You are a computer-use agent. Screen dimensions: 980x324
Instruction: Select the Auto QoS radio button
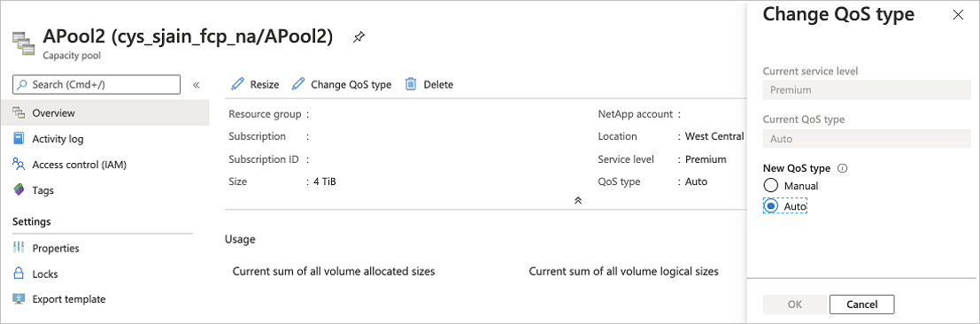point(770,205)
